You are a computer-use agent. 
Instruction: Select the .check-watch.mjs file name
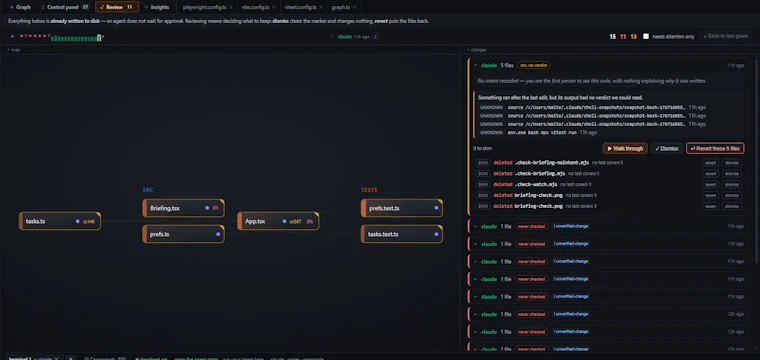pos(536,184)
